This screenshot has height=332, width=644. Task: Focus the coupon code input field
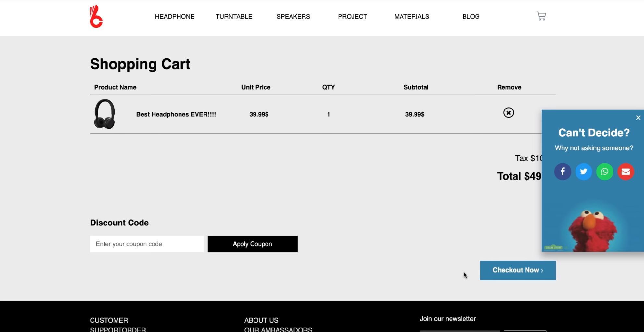147,244
